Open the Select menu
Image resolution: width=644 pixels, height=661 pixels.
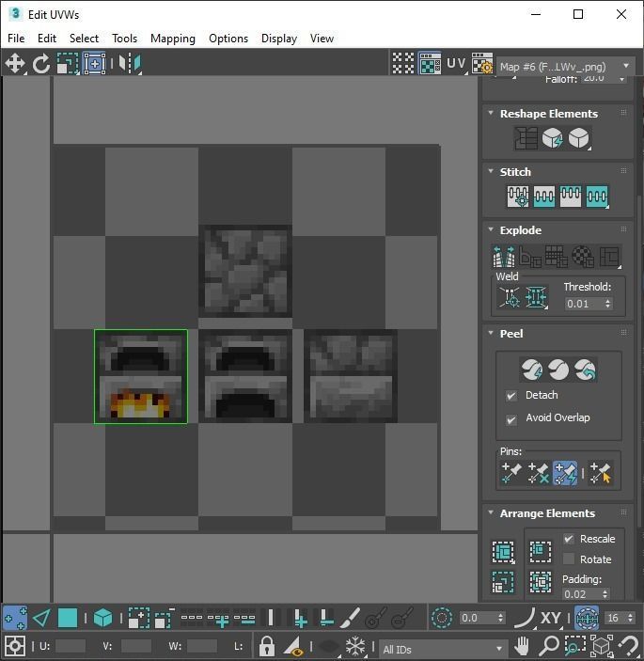(x=84, y=39)
